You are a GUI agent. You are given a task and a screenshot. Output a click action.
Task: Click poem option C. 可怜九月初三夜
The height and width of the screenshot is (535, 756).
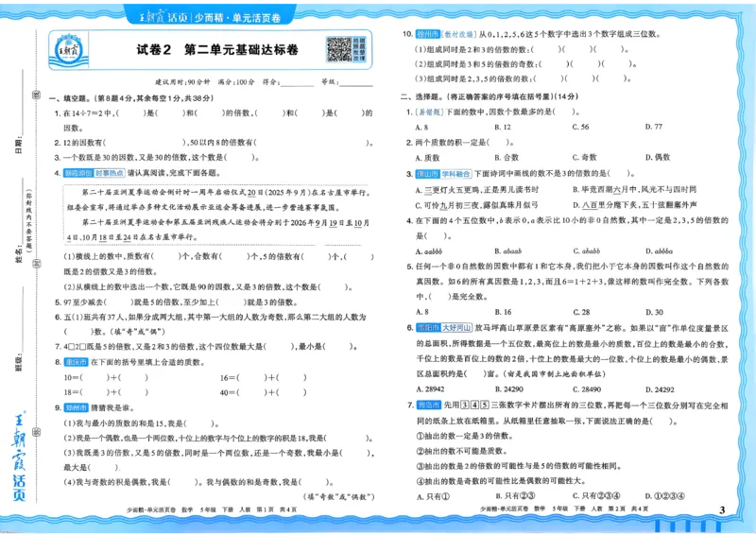[x=477, y=205]
